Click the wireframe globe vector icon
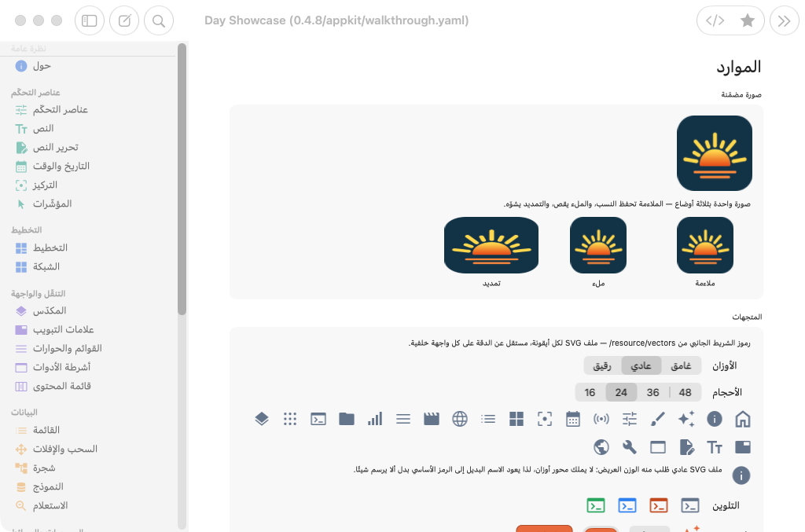The width and height of the screenshot is (805, 532). point(460,419)
